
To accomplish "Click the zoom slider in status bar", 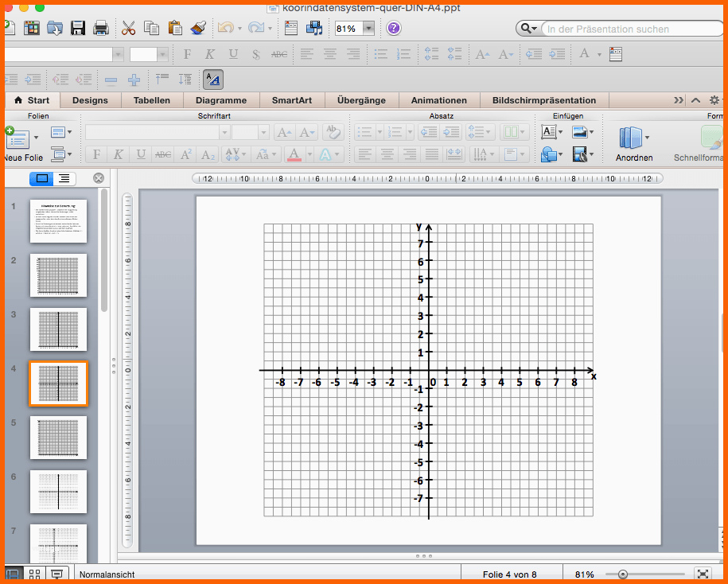I will [x=623, y=574].
